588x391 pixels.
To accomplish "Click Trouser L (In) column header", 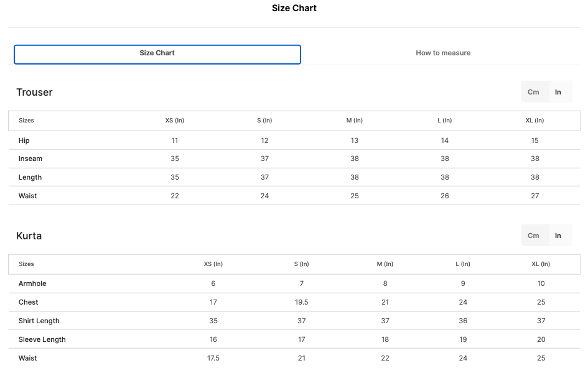I will (x=445, y=120).
